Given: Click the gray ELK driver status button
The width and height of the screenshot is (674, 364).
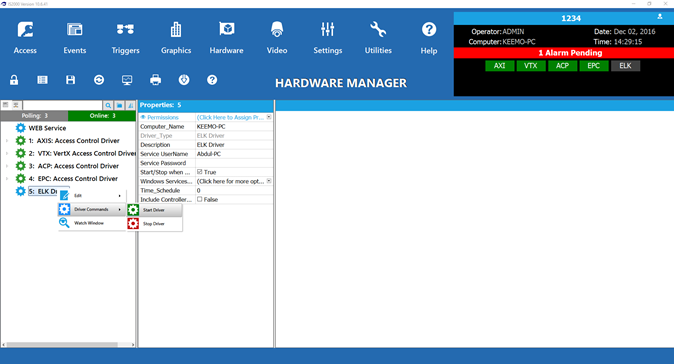Looking at the screenshot, I should click(x=625, y=66).
